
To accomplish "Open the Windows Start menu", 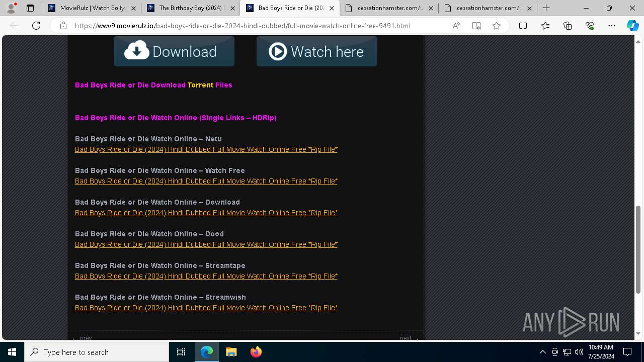I will coord(12,352).
